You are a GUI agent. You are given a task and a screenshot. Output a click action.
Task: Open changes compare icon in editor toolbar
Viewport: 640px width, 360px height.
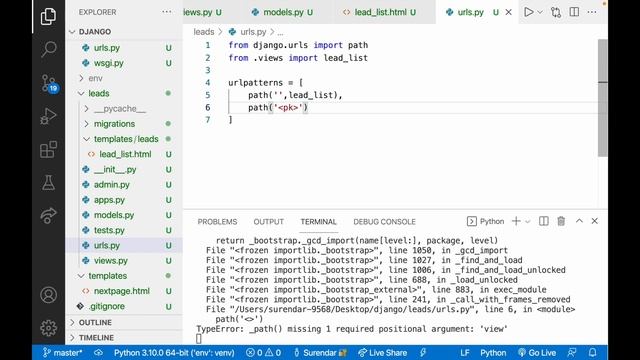556,12
